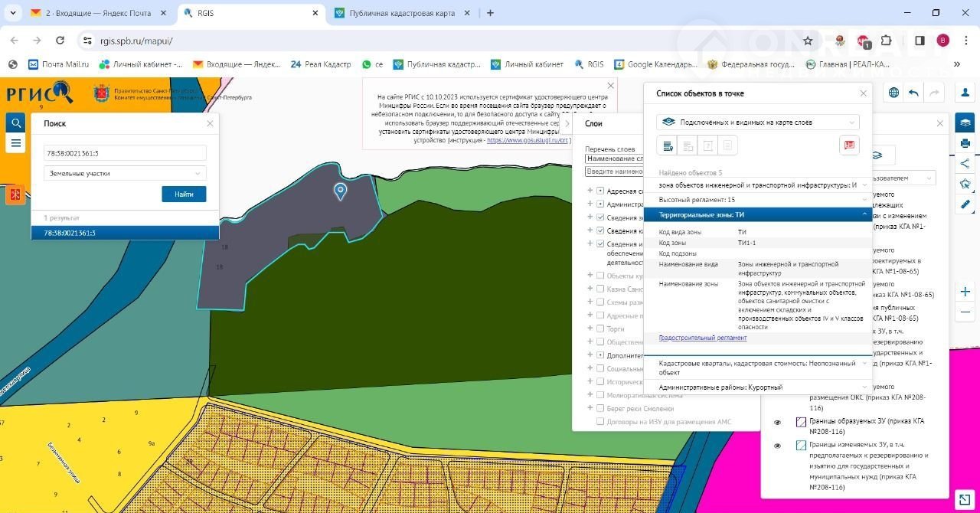Zoom in the map with plus button
This screenshot has height=513, width=980.
click(966, 292)
